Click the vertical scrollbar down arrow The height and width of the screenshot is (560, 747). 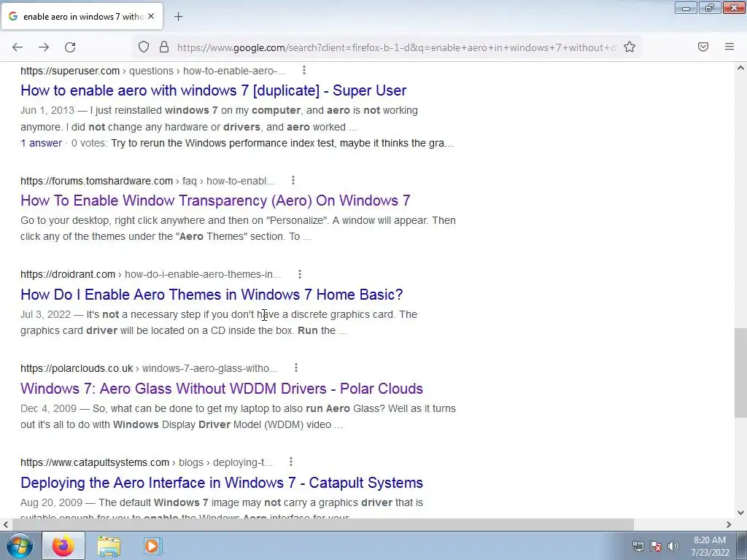point(740,513)
